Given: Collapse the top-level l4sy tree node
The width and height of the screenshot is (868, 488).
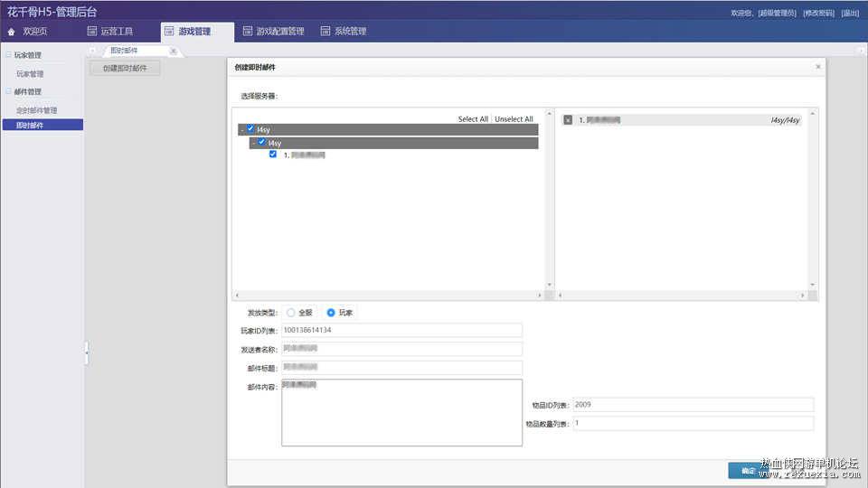Looking at the screenshot, I should click(242, 129).
